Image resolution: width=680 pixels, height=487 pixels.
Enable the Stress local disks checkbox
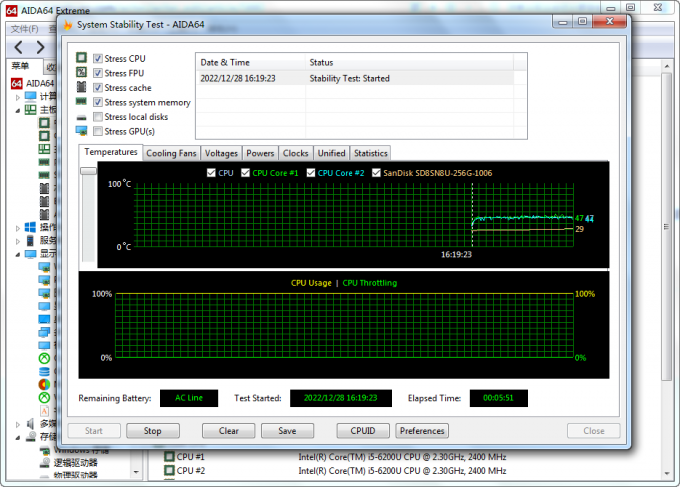[98, 117]
